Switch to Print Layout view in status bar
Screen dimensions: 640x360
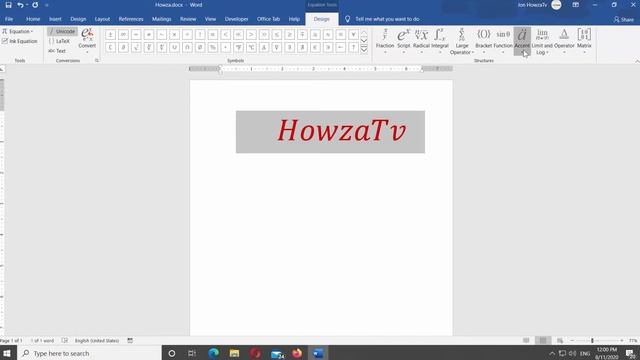pyautogui.click(x=543, y=340)
